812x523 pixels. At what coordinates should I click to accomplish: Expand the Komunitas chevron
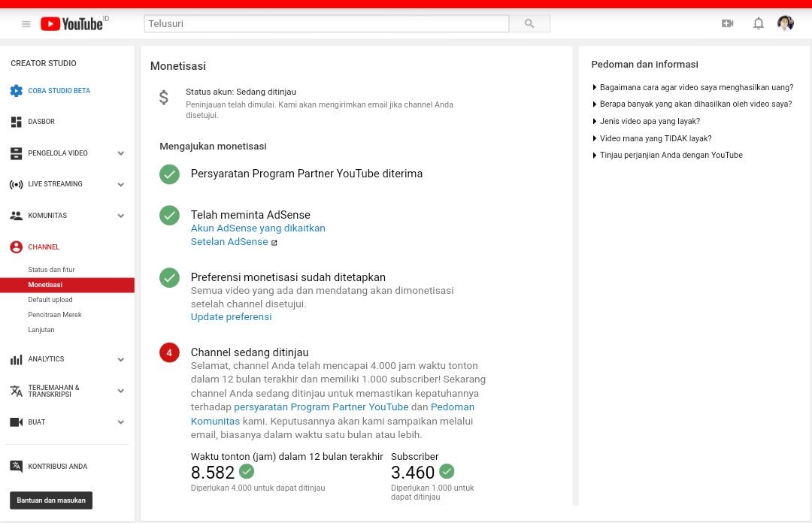pos(120,216)
